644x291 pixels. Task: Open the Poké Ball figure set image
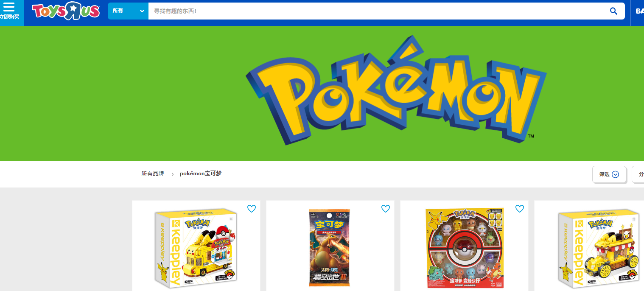(x=464, y=248)
